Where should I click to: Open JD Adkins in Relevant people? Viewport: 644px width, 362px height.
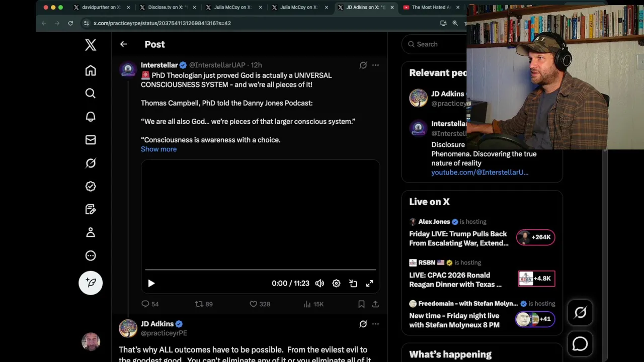tap(447, 94)
